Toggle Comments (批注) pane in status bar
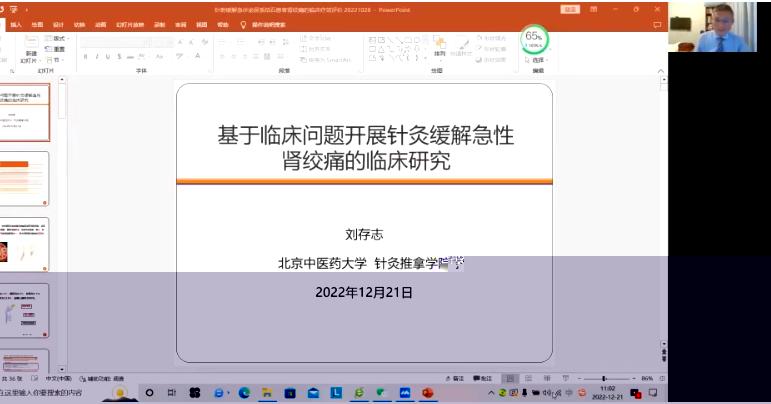 pyautogui.click(x=484, y=378)
